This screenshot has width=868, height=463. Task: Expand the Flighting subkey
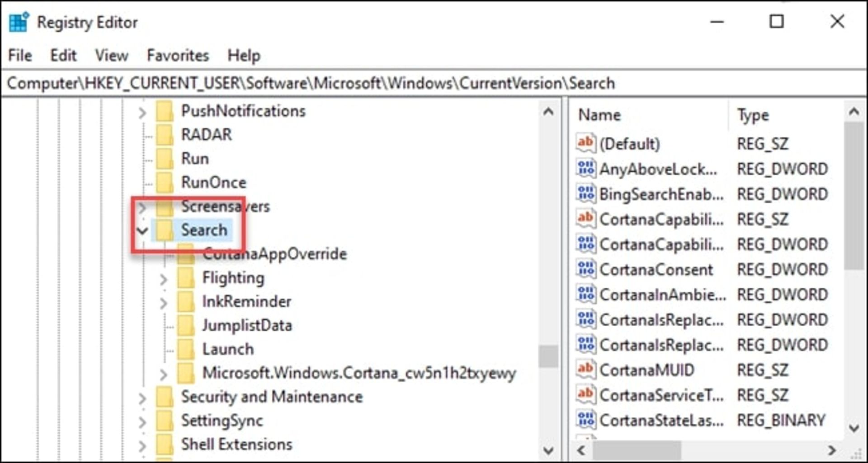[164, 279]
